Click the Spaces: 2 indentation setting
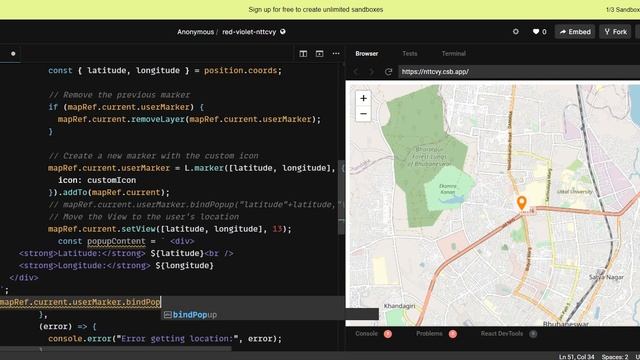The width and height of the screenshot is (640, 360). click(x=615, y=357)
